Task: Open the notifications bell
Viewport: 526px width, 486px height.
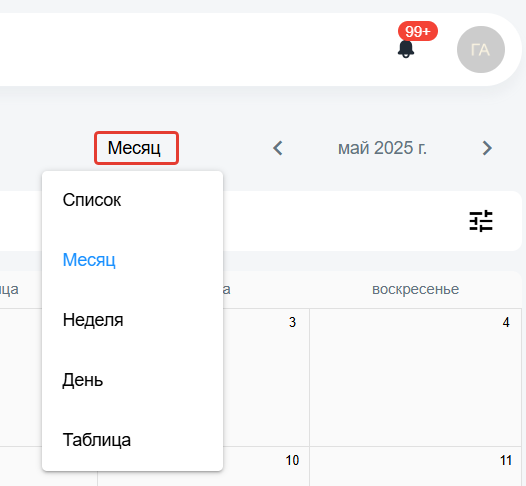Action: click(x=406, y=49)
